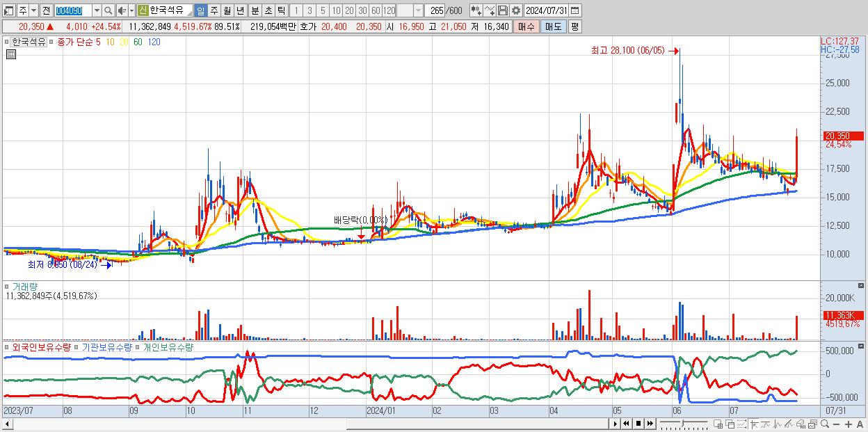Open the chart settings gear icon
868x432 pixels.
click(x=516, y=10)
